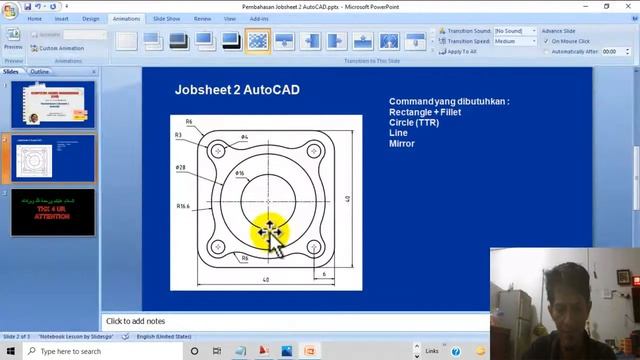
Task: Click the 'Click to add notes' area
Action: tap(296, 321)
